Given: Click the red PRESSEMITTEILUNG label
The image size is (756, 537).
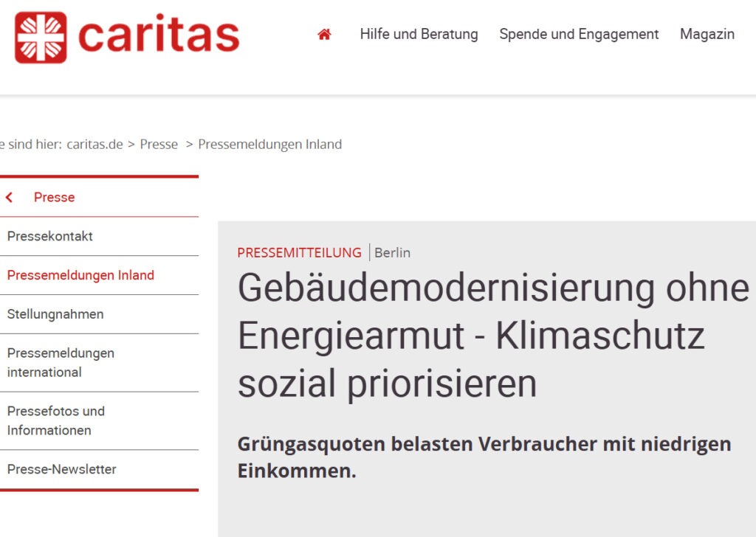Looking at the screenshot, I should pyautogui.click(x=299, y=252).
